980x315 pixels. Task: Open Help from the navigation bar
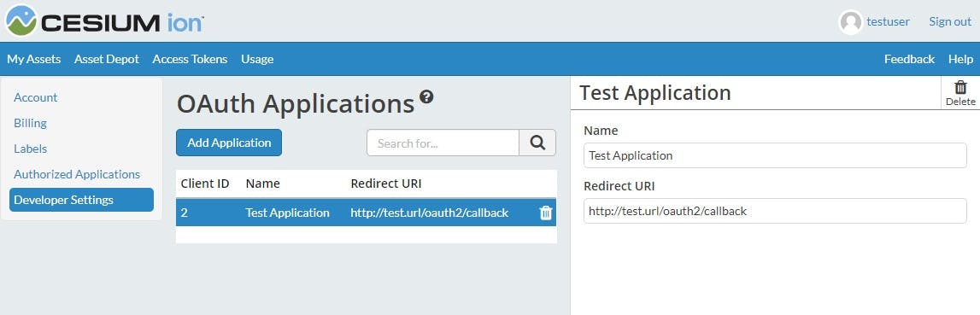pyautogui.click(x=960, y=59)
